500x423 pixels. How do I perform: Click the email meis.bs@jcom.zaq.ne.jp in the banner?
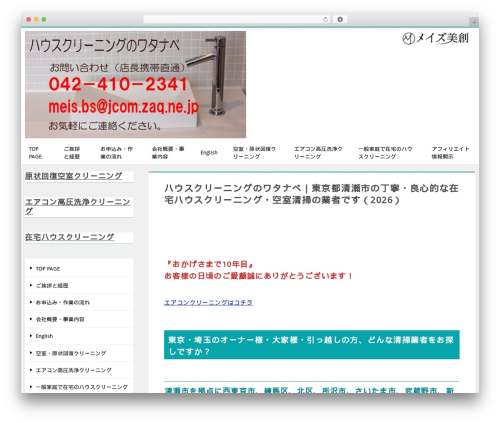coord(123,107)
